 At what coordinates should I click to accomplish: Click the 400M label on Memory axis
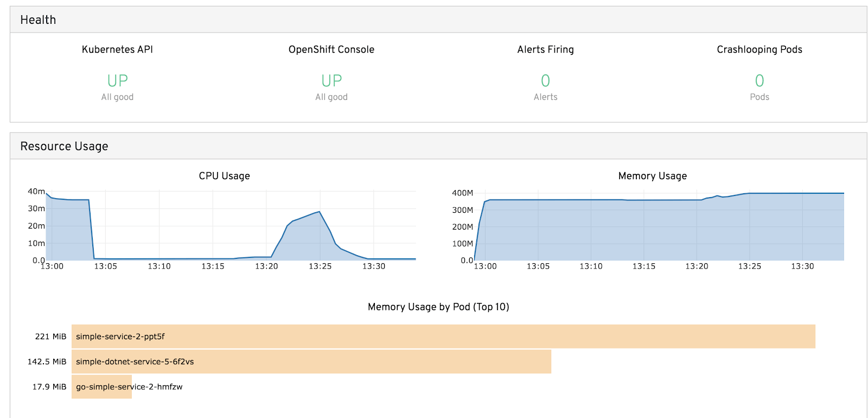[x=462, y=193]
